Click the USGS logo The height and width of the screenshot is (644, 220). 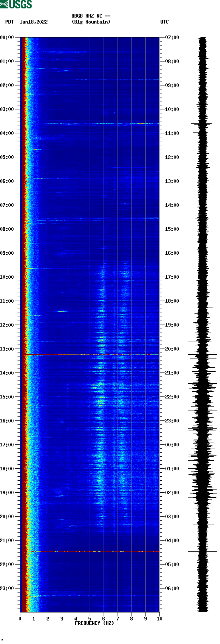pos(16,4)
